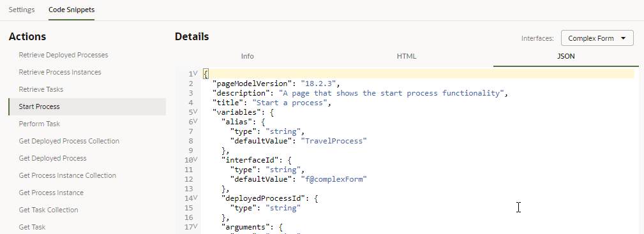Screen dimensions: 644x234
Task: Select the Code Snippets tab
Action: click(71, 10)
